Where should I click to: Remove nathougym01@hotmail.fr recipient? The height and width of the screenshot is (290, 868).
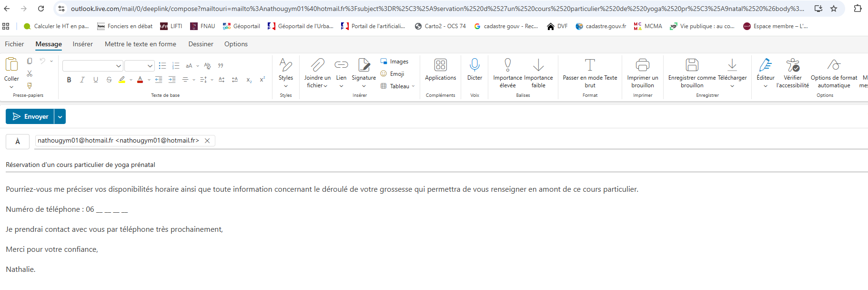207,141
